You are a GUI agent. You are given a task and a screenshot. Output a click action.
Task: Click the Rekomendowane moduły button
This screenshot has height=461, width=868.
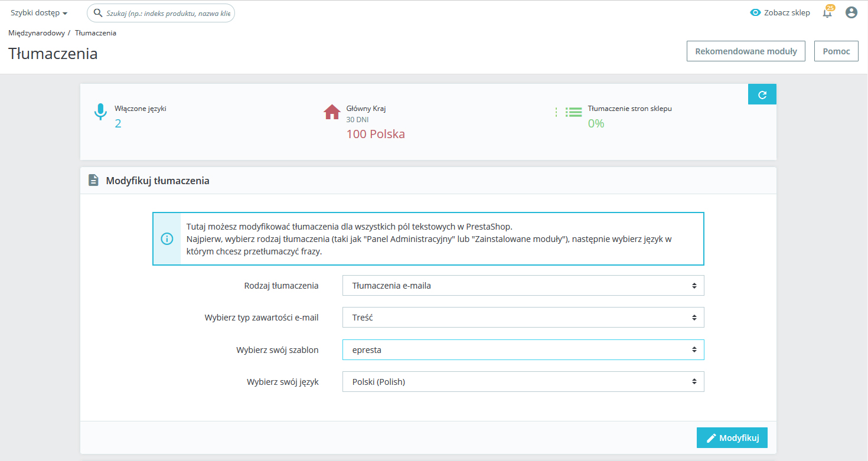point(746,51)
